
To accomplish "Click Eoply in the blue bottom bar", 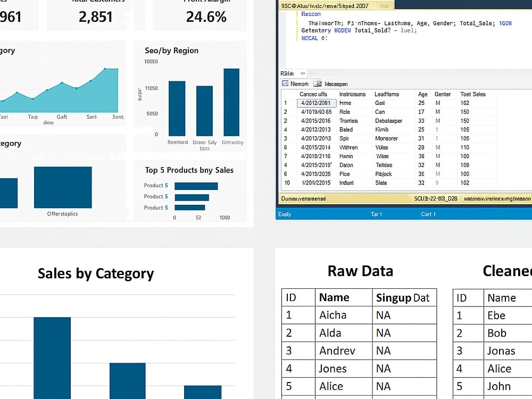I will pyautogui.click(x=285, y=214).
